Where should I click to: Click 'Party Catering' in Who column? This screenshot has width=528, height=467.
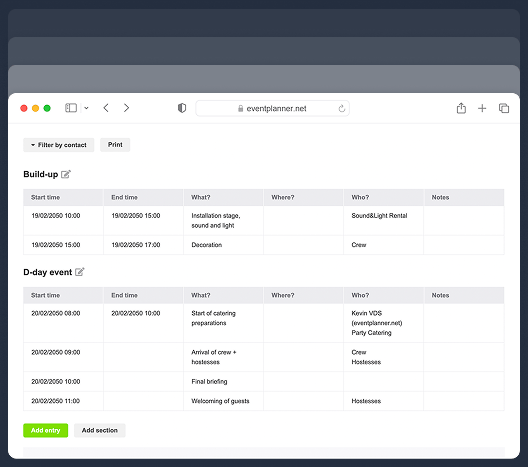pyautogui.click(x=371, y=333)
